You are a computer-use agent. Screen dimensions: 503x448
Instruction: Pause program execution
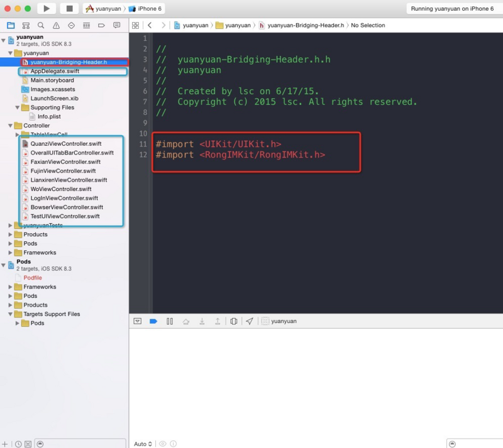tap(170, 321)
